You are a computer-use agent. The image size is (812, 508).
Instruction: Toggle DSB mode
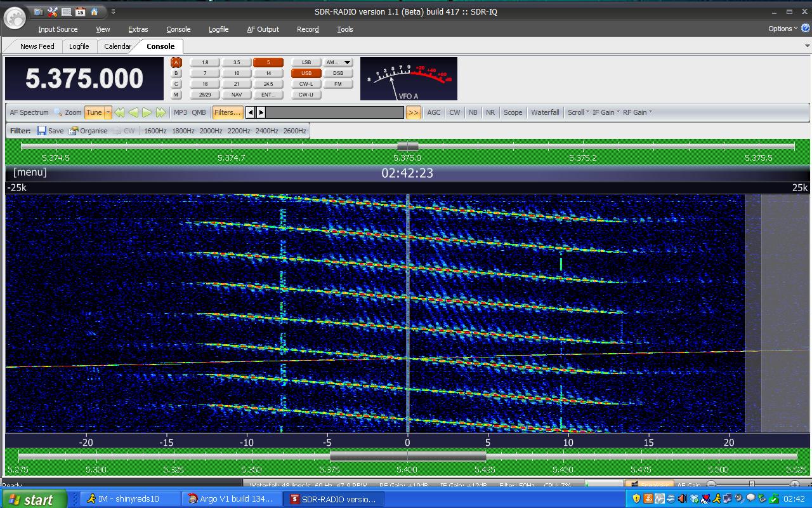pos(338,73)
